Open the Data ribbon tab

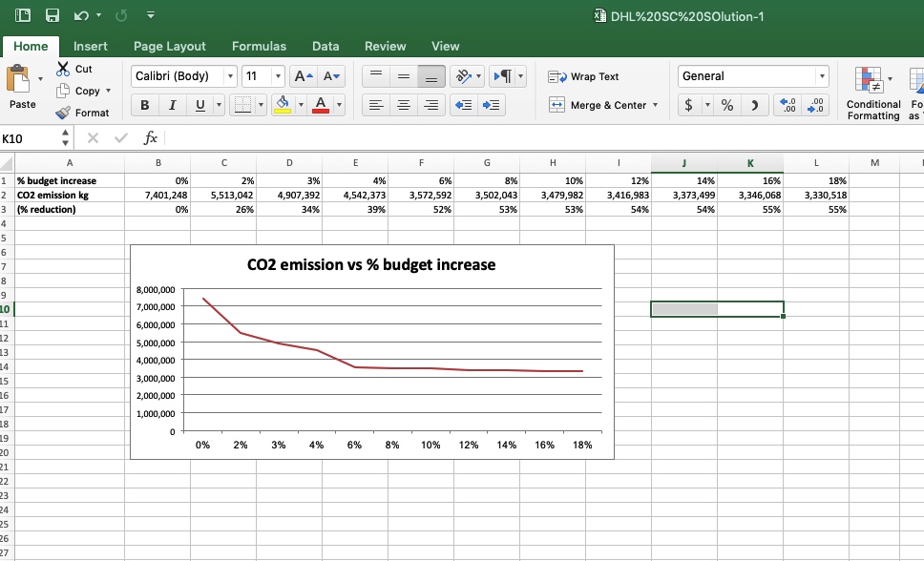pos(325,46)
